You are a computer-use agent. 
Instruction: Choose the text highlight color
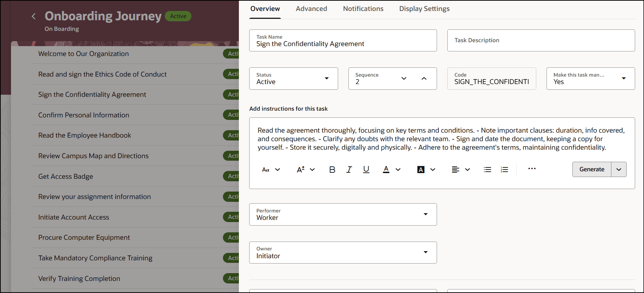pos(421,170)
